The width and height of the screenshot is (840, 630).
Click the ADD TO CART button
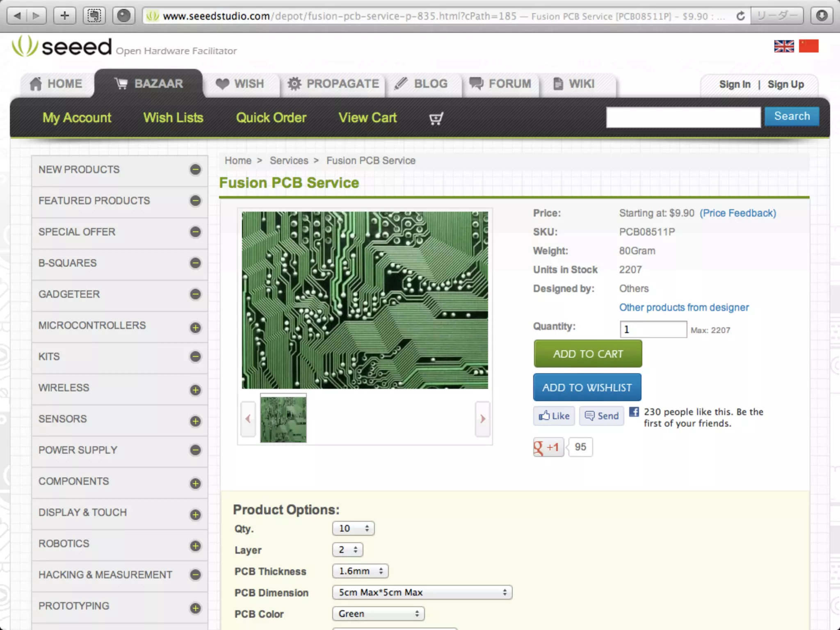click(x=588, y=354)
